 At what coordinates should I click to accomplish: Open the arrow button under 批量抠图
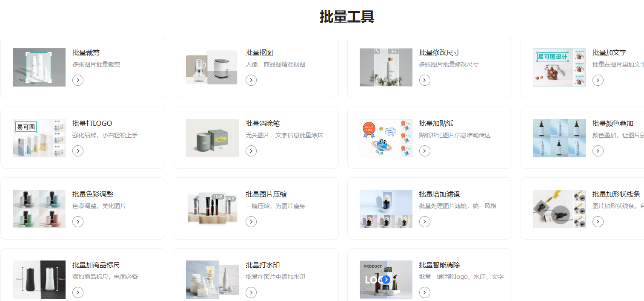(x=251, y=80)
